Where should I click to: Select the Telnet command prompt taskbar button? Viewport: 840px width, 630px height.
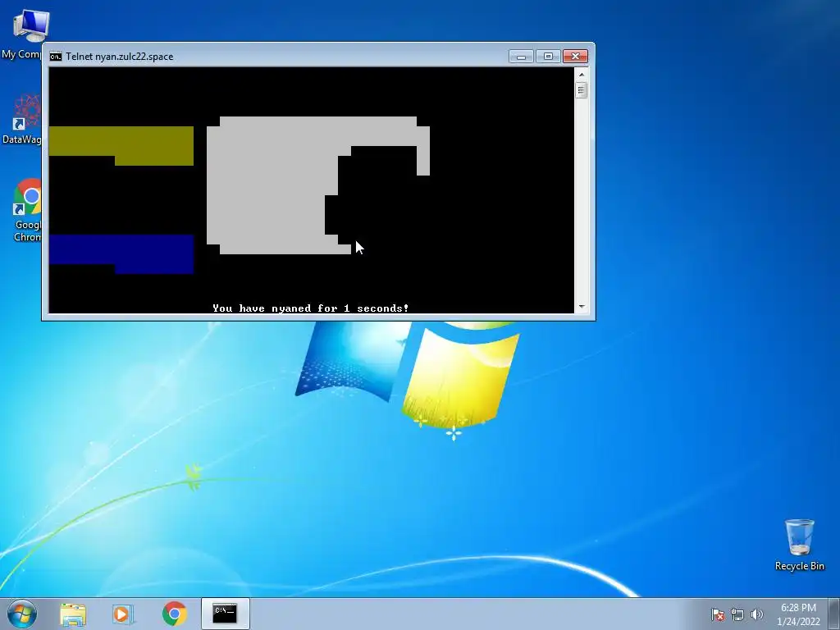pos(225,614)
